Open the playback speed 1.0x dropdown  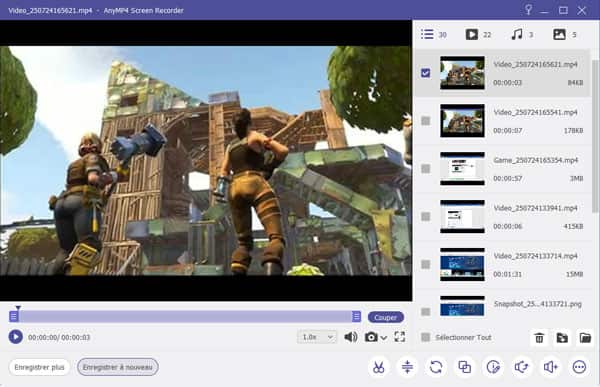pos(317,337)
